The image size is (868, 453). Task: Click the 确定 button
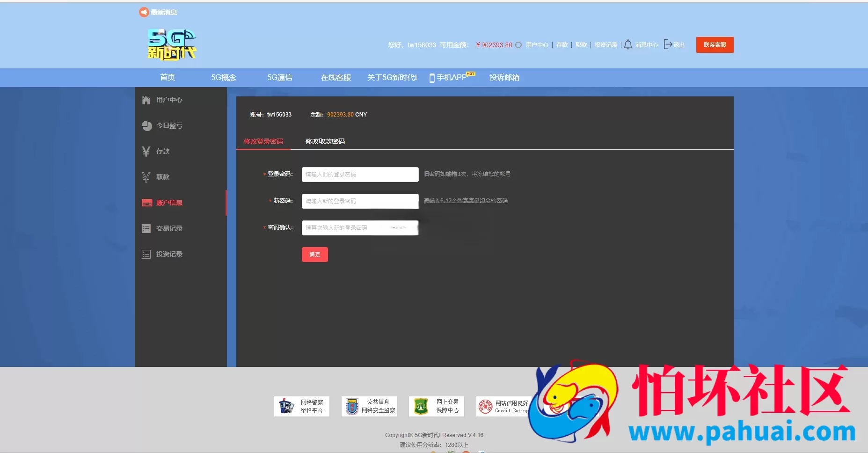click(314, 255)
